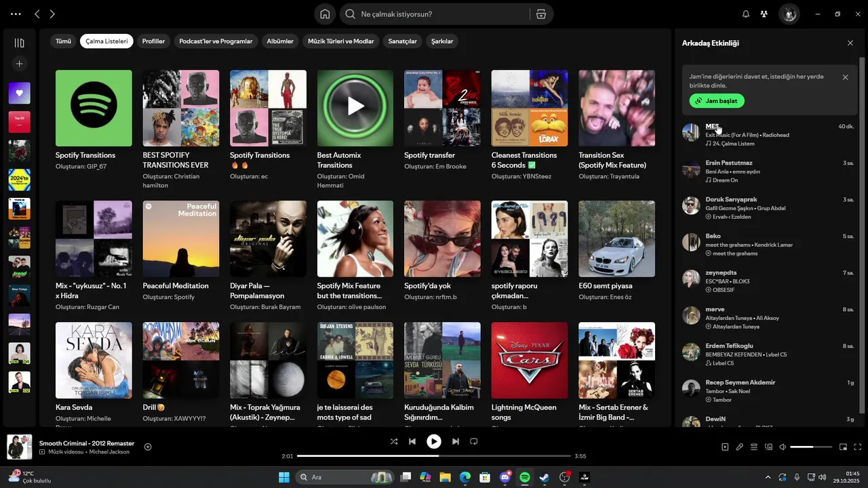Open the friends activity icon in top bar
868x488 pixels.
tap(764, 14)
